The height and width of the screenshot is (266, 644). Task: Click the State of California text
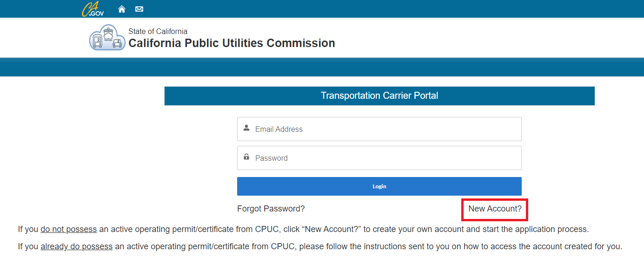[x=158, y=31]
